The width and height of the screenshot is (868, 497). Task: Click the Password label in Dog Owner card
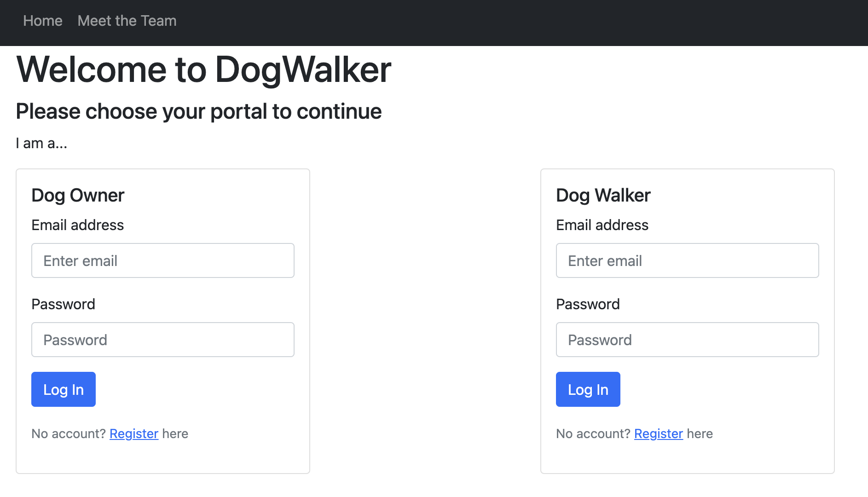pyautogui.click(x=64, y=304)
